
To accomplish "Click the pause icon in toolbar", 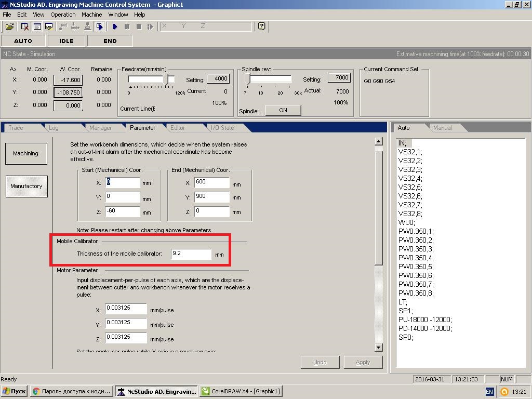I will pos(127,26).
